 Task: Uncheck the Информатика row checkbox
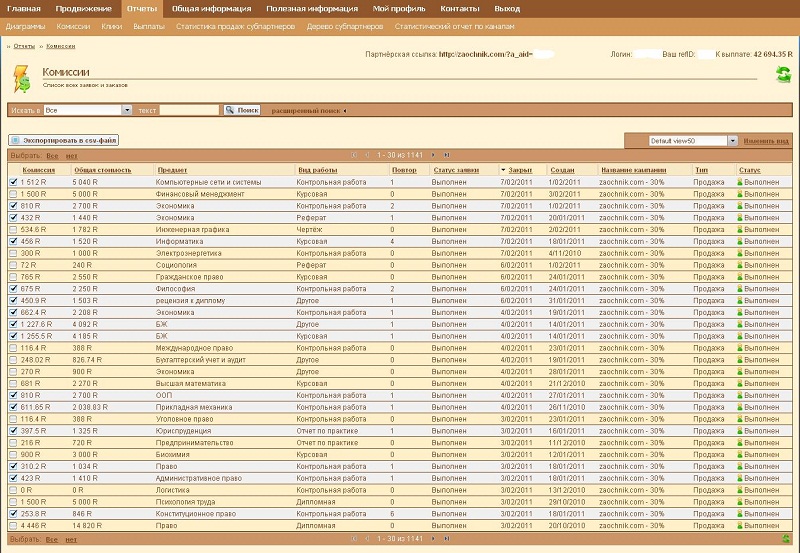tap(13, 241)
